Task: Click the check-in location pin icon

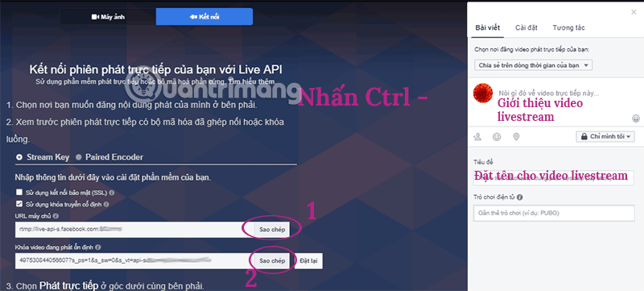Action: click(516, 136)
